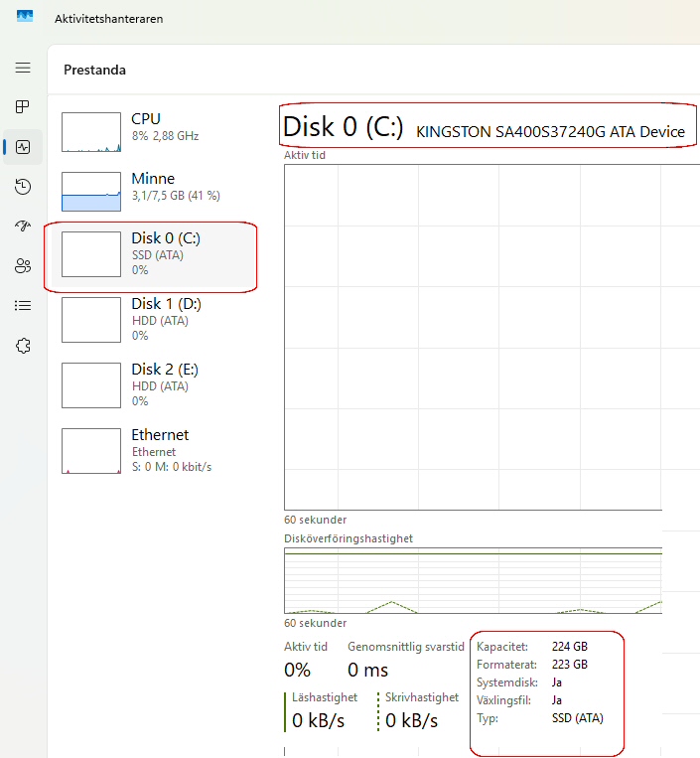The image size is (700, 758).
Task: Open the Startup apps icon
Action: coord(23,226)
